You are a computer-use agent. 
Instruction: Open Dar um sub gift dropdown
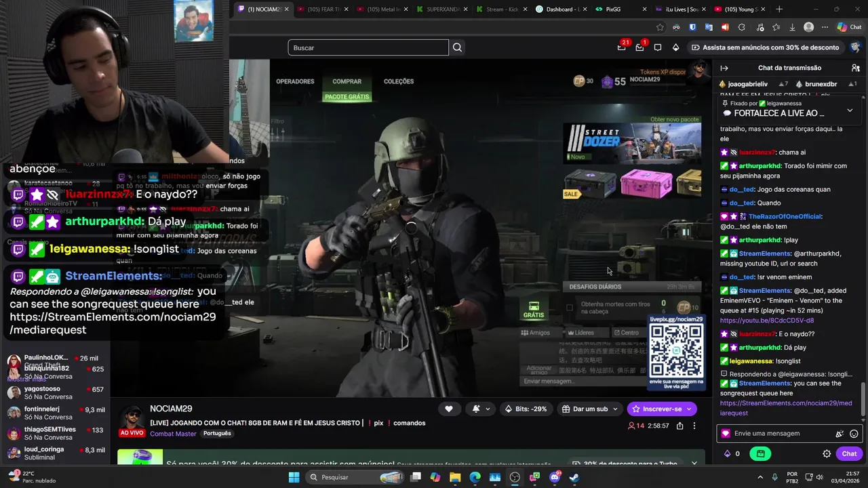[x=590, y=409]
